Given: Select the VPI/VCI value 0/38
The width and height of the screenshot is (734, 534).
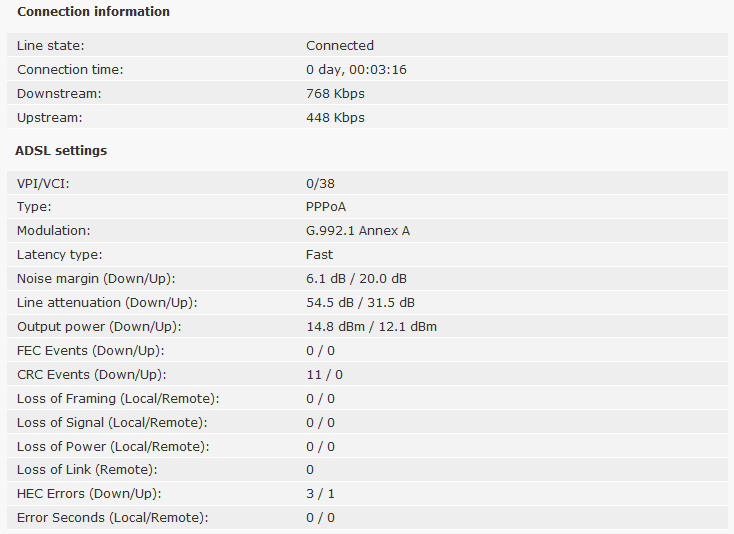Looking at the screenshot, I should click(x=320, y=183).
